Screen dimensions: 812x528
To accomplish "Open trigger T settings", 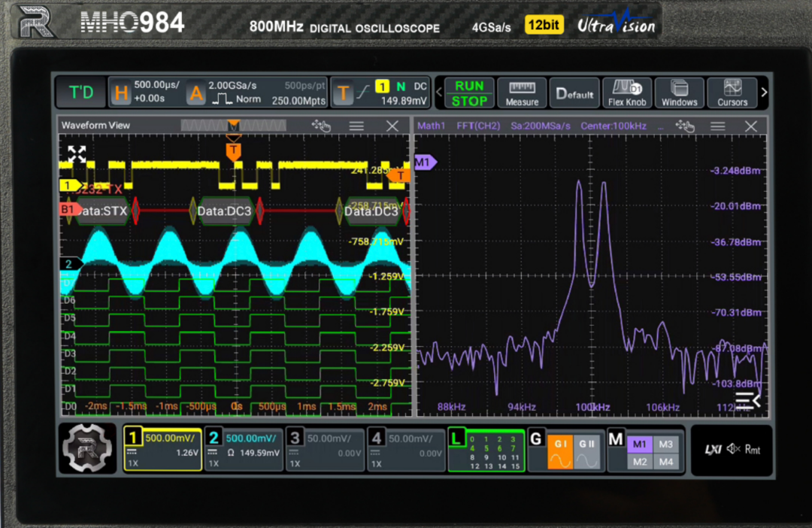I will (x=343, y=93).
